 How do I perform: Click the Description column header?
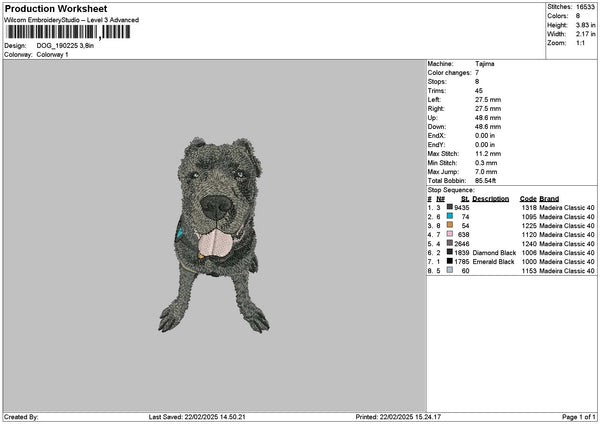(x=491, y=199)
